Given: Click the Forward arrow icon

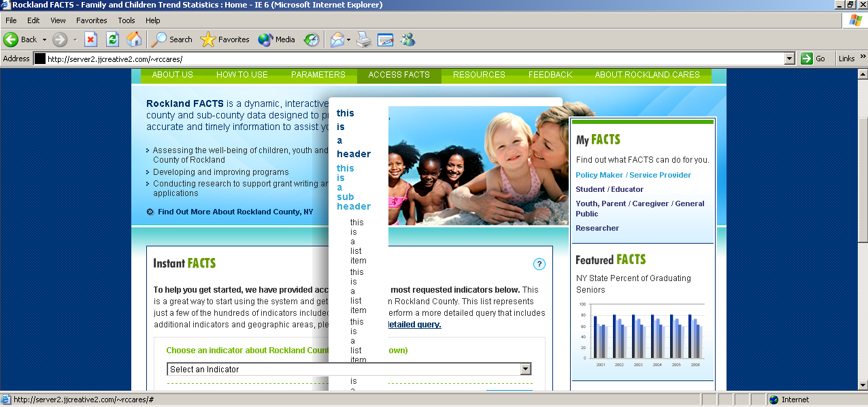Looking at the screenshot, I should pos(60,39).
